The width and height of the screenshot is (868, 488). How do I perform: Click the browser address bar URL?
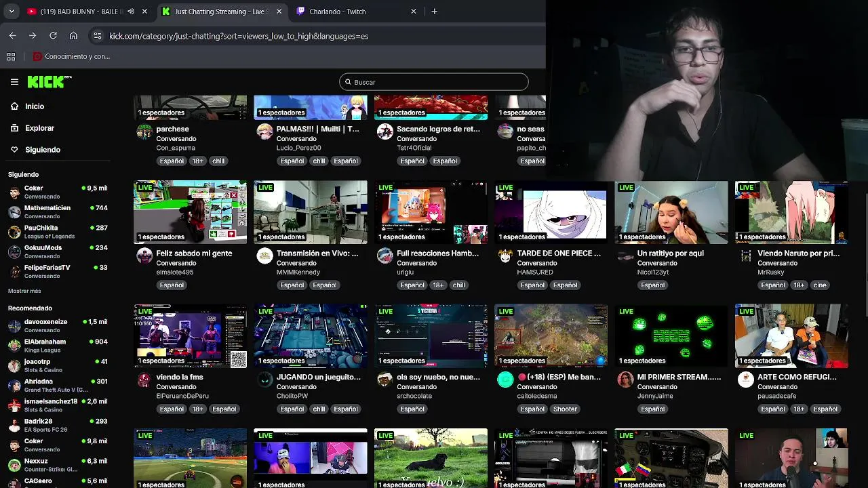coord(239,36)
